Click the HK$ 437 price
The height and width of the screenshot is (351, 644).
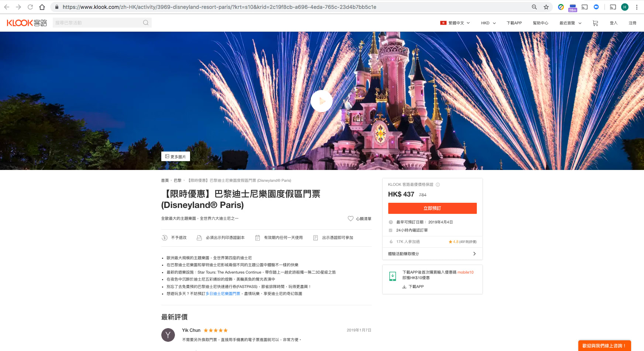(401, 194)
